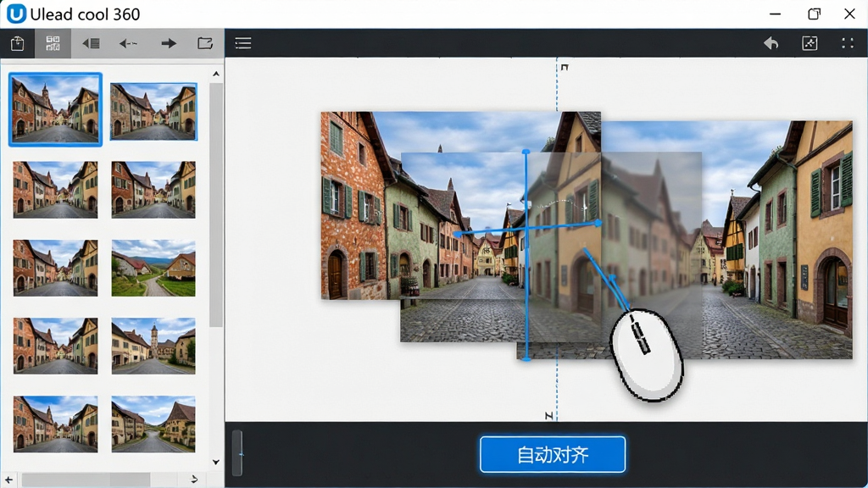Image resolution: width=868 pixels, height=488 pixels.
Task: Click the horizontal scrollbar thumb under thumbnails
Action: [86, 480]
